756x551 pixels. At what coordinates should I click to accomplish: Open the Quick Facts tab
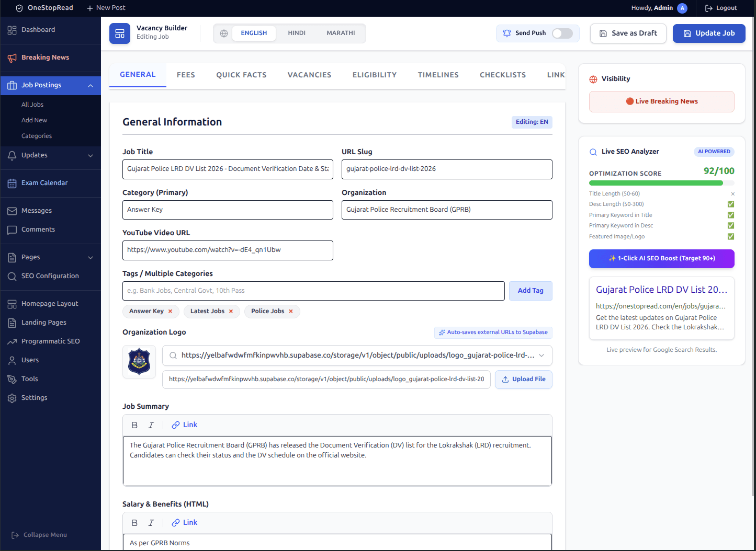tap(241, 75)
